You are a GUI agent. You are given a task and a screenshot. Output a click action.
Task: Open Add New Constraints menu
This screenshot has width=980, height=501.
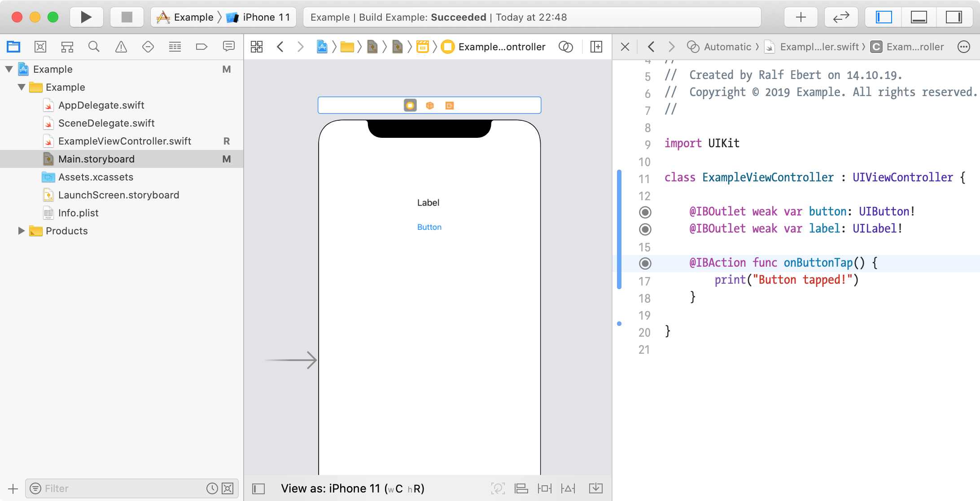pos(545,488)
